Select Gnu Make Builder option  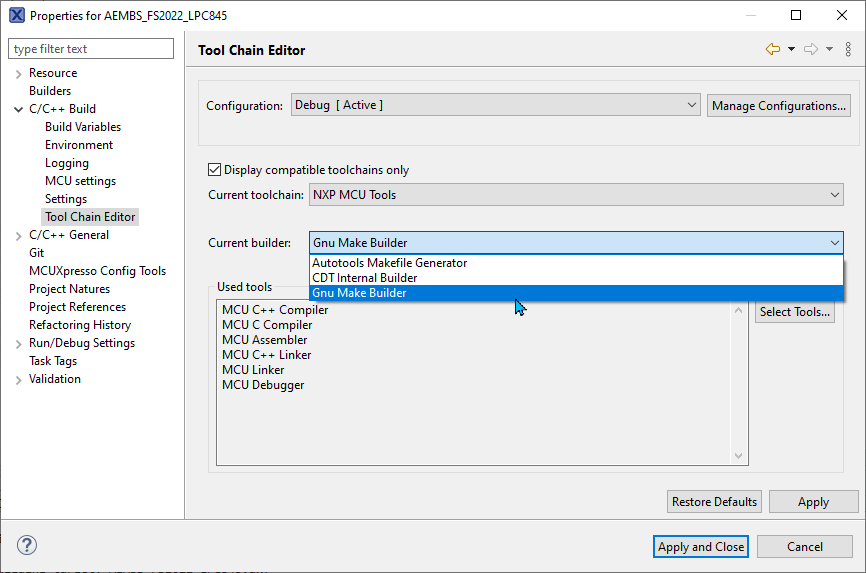click(359, 293)
